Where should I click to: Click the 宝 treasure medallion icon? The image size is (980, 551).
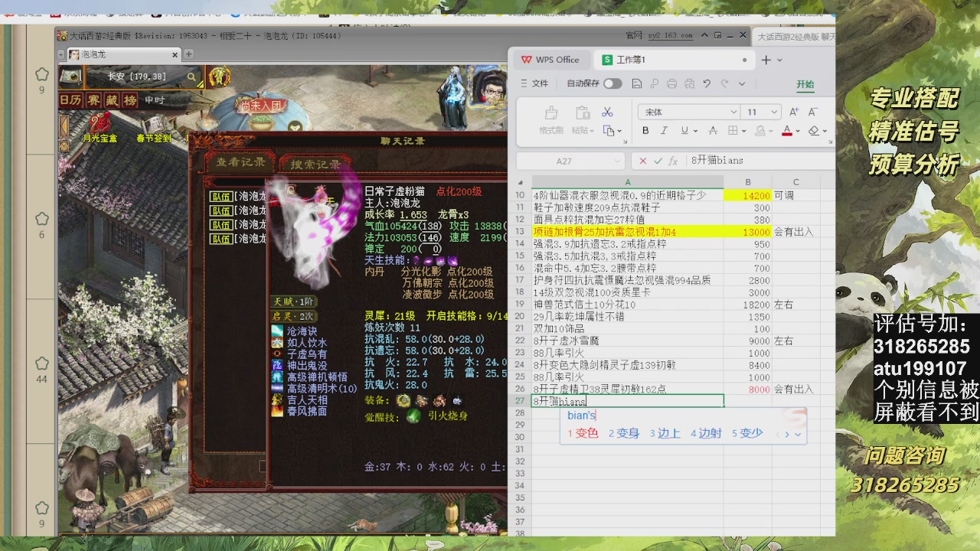click(220, 77)
